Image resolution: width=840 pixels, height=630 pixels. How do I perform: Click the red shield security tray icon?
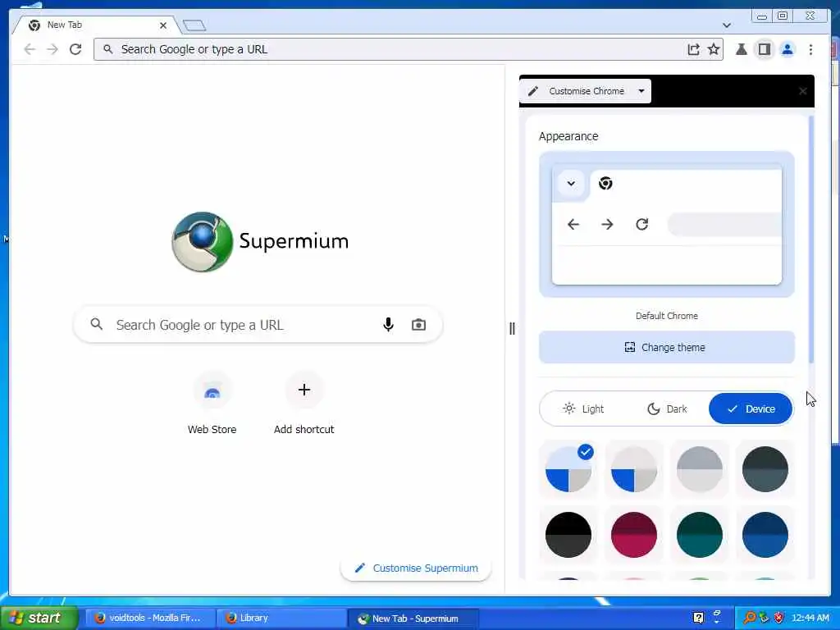click(x=779, y=618)
